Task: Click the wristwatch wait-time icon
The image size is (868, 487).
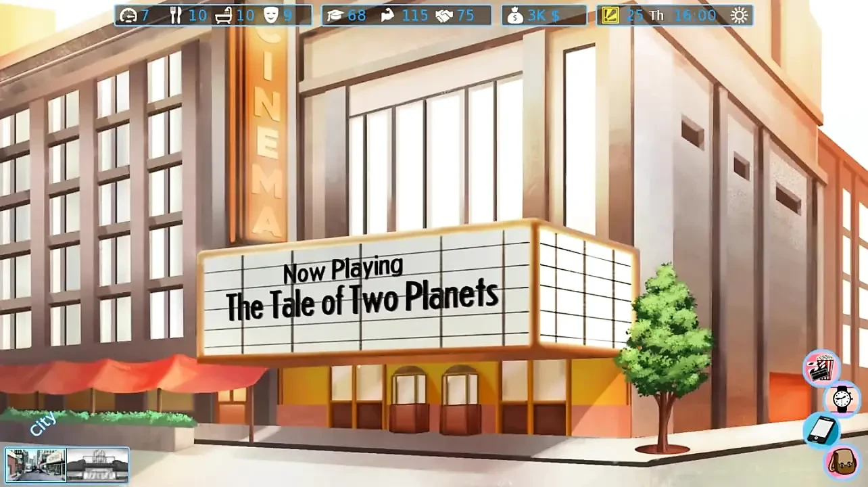Action: pyautogui.click(x=842, y=398)
